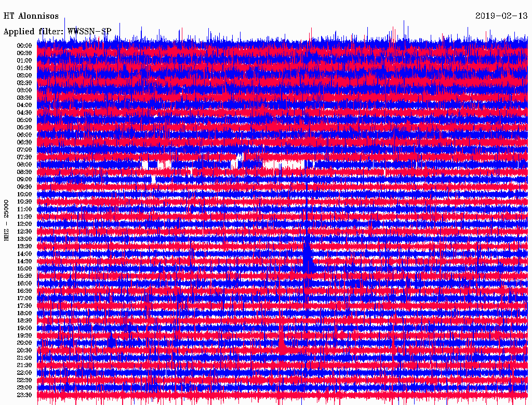
Task: Select the 20:30 time row label
Action: [24, 350]
